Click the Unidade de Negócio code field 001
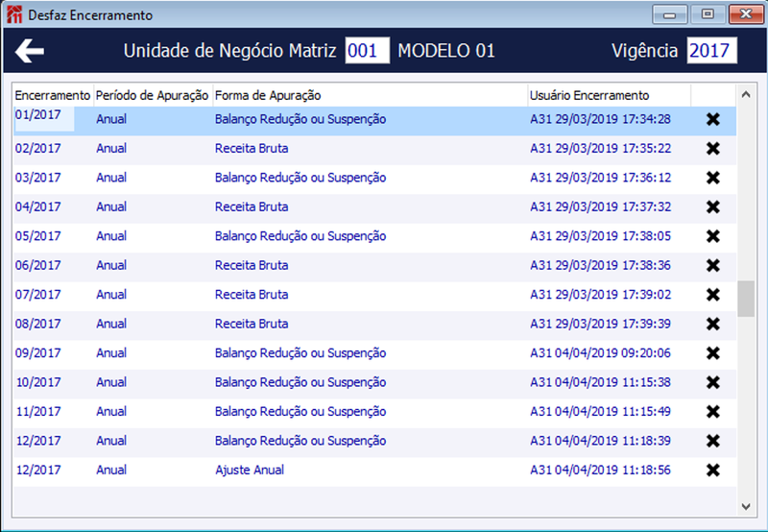The image size is (768, 532). pos(368,51)
